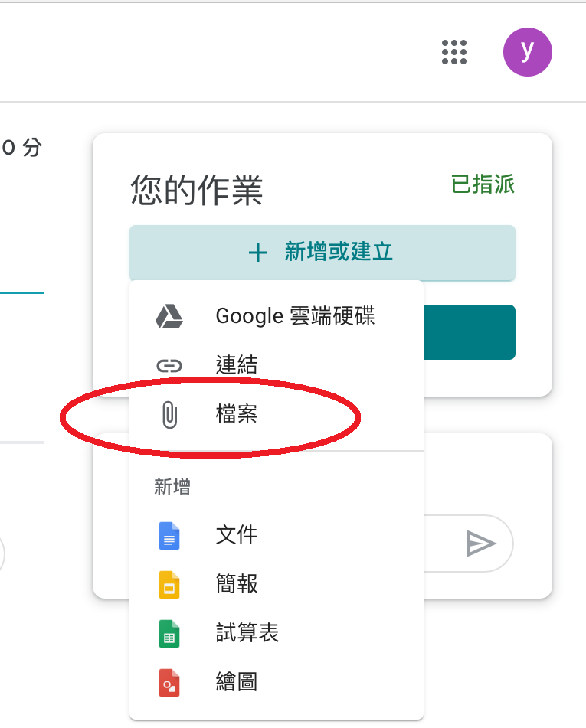Click the red Drawings icon
Image resolution: width=586 pixels, height=728 pixels.
(169, 683)
